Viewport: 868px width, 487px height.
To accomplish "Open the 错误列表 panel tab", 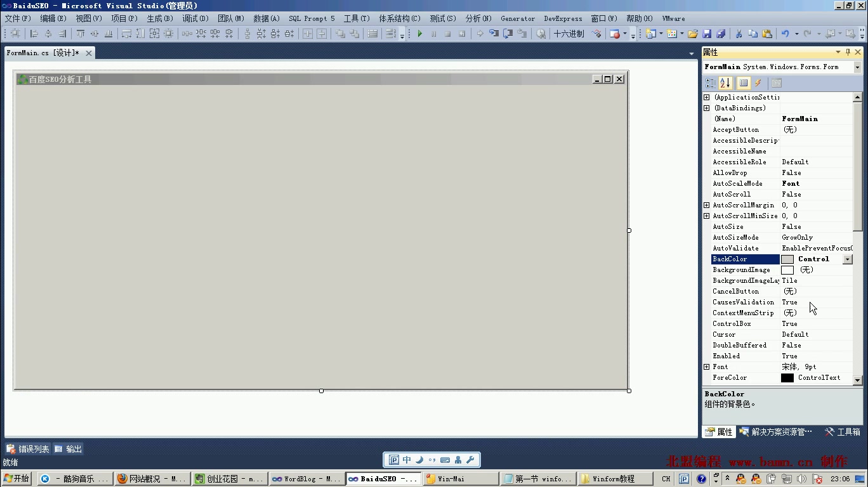I will click(28, 449).
